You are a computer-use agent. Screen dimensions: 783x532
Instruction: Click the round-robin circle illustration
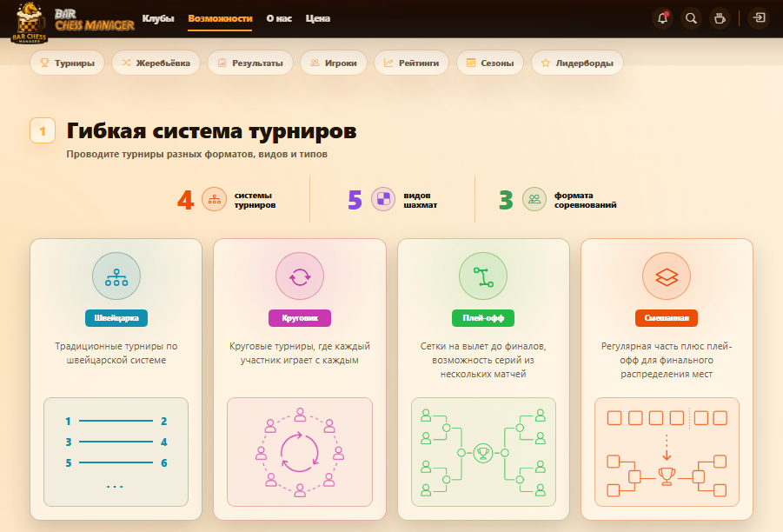click(300, 452)
